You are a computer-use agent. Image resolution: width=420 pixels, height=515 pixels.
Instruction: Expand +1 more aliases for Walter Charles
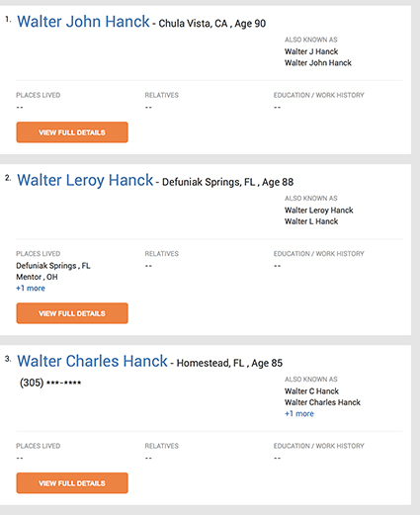tap(299, 414)
